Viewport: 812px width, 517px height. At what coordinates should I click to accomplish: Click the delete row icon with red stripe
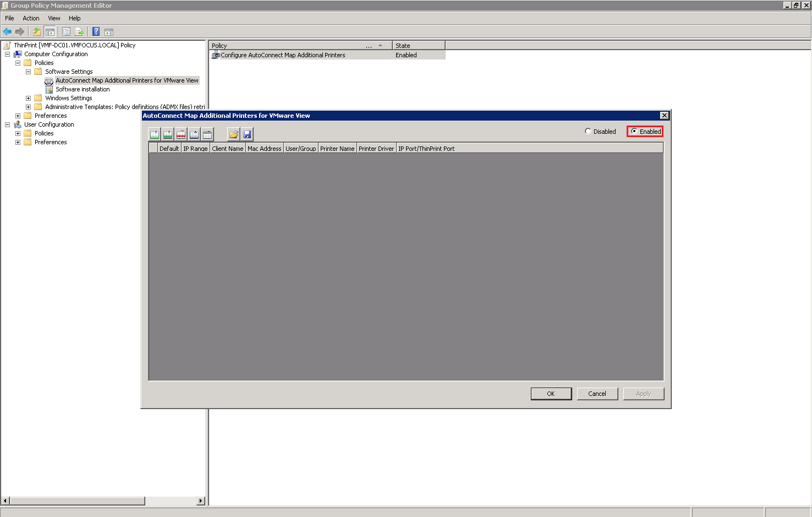181,134
